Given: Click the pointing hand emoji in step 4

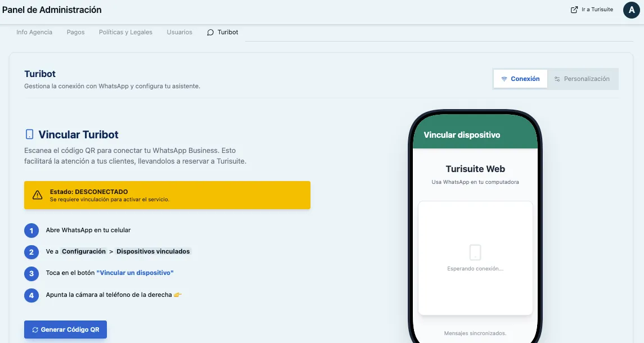Looking at the screenshot, I should click(177, 295).
